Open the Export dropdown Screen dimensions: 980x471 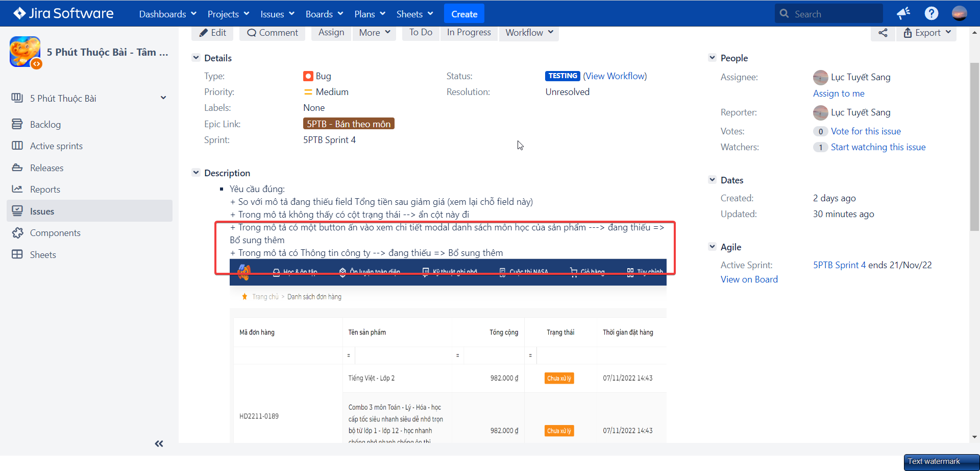[x=927, y=33]
